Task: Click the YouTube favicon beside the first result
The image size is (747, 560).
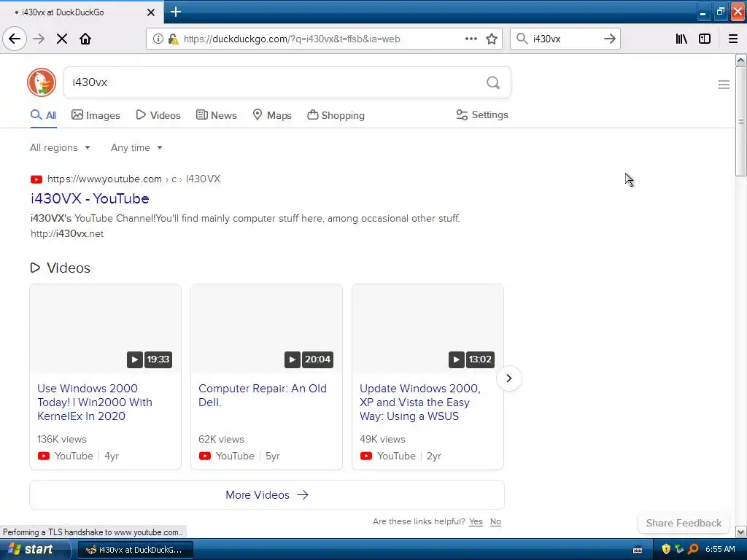Action: [x=36, y=179]
